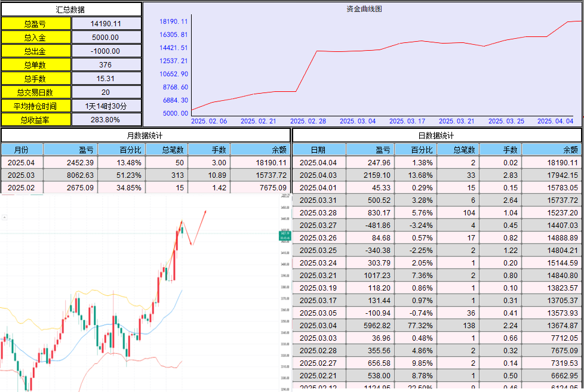Viewport: 584px width, 392px height.
Task: Click the yellow 总盈亏 label cell
Action: (36, 24)
